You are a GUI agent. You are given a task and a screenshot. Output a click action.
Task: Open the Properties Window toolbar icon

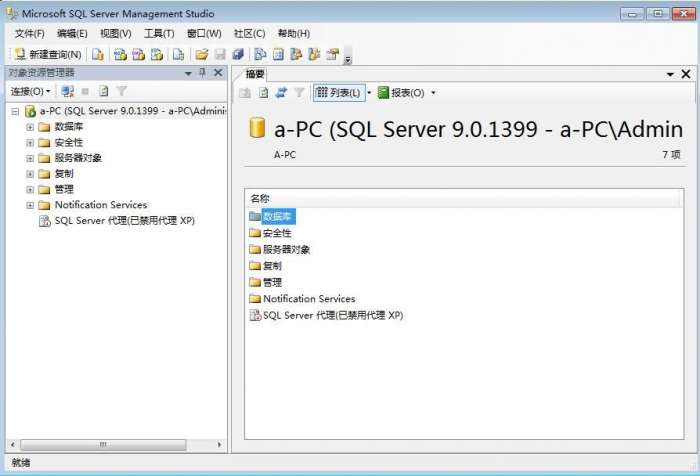(x=333, y=54)
